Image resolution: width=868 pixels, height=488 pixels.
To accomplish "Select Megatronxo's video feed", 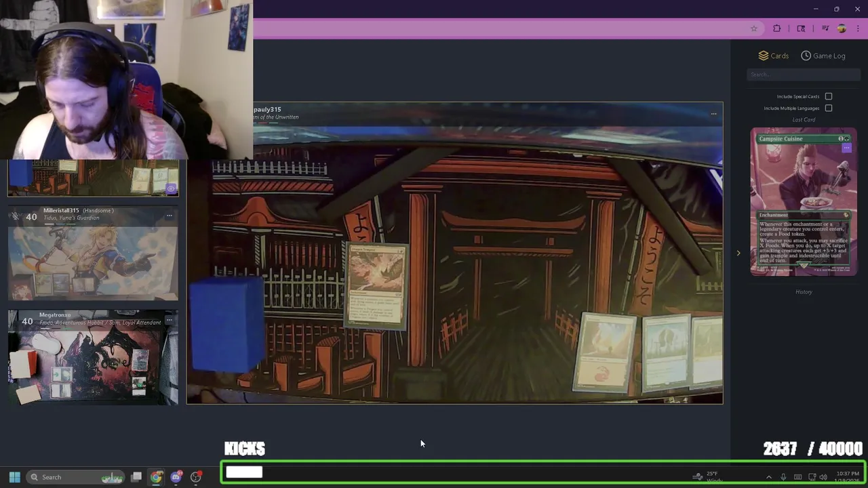I will (x=93, y=358).
